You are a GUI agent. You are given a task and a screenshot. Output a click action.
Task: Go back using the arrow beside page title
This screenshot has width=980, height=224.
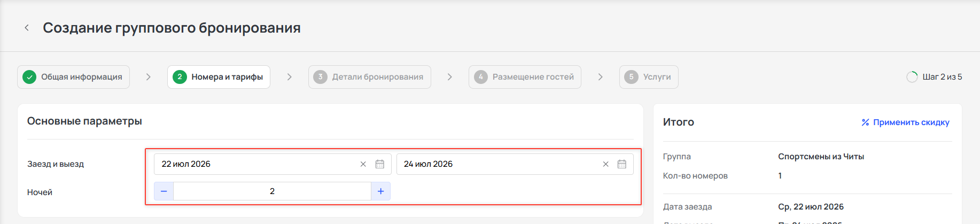click(x=27, y=28)
